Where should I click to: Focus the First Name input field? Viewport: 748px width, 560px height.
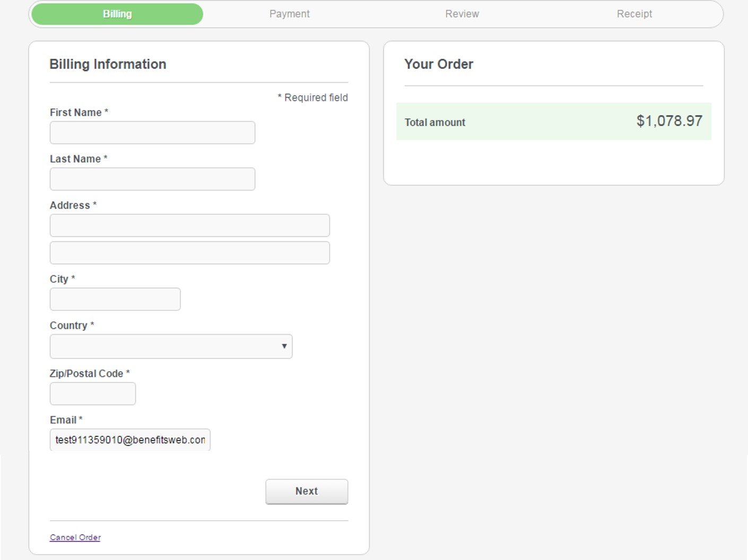click(152, 133)
